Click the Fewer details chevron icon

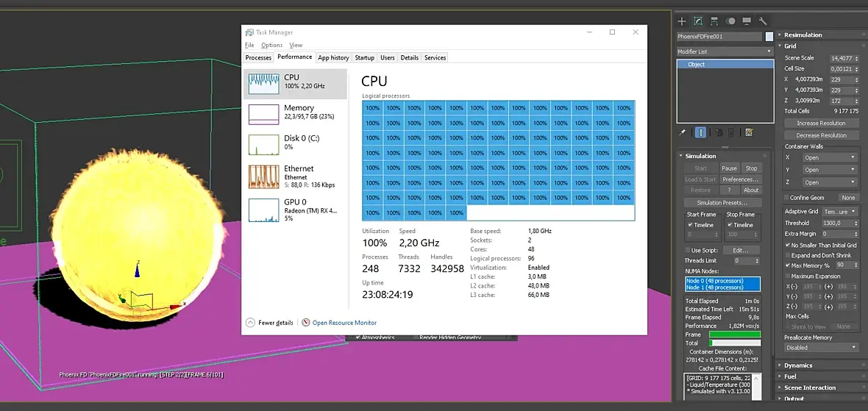250,323
